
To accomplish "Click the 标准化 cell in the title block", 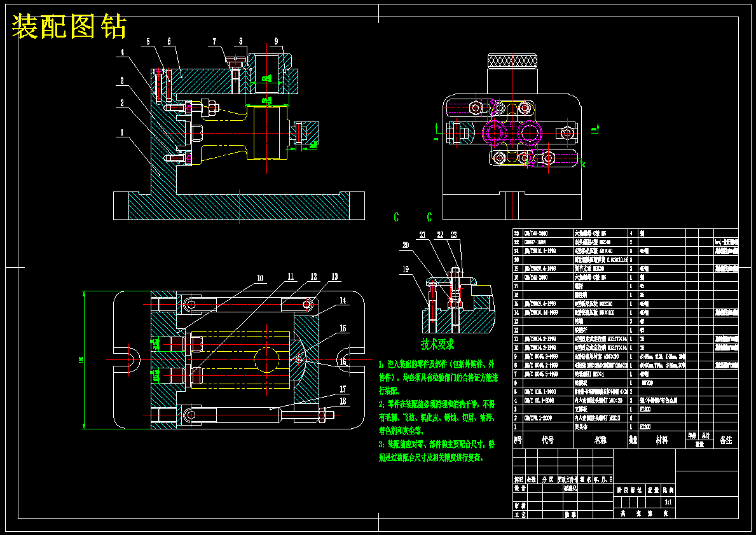I will pos(570,488).
